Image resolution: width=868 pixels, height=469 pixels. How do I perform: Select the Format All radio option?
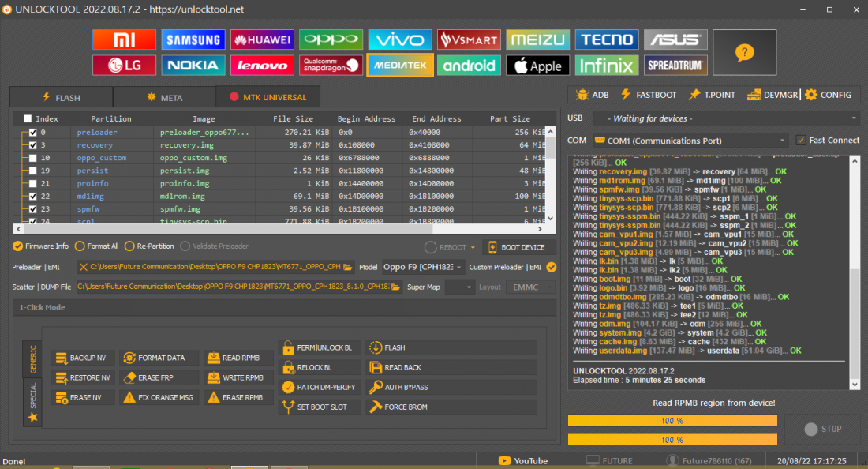coord(97,246)
